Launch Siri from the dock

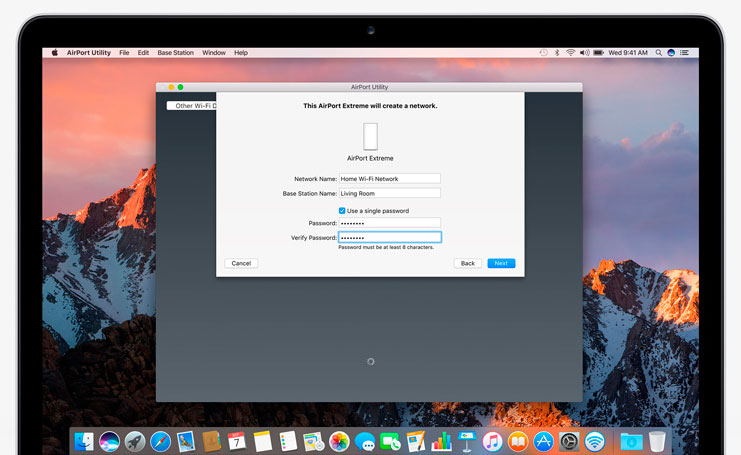[x=110, y=442]
